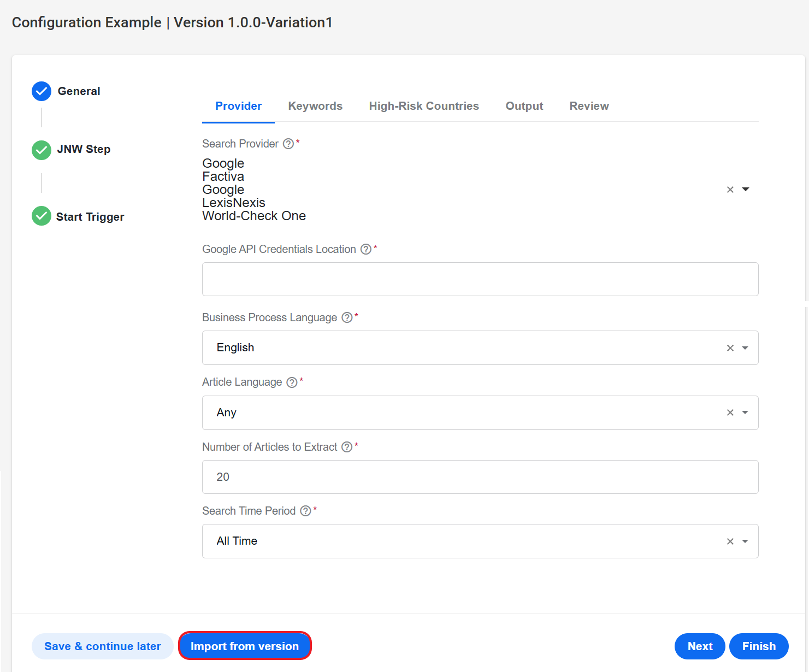Open the English combo box

coord(480,348)
